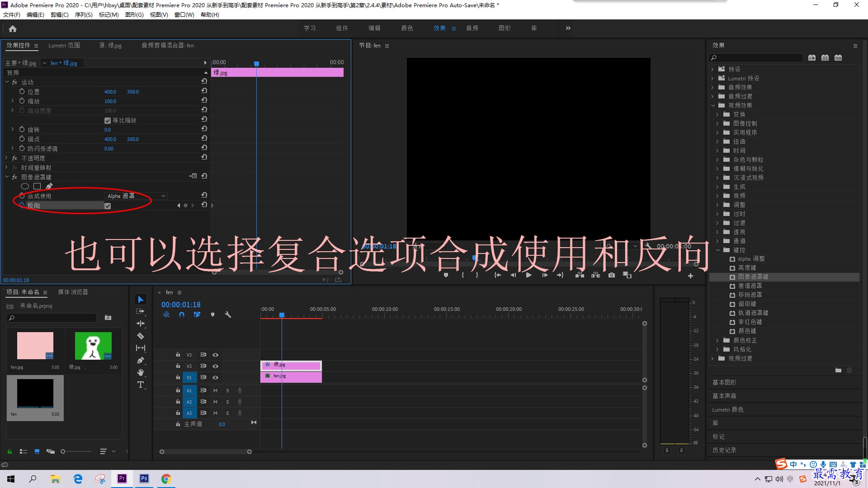The height and width of the screenshot is (488, 868).
Task: Select the Pen tool in timeline toolbar
Action: (141, 360)
